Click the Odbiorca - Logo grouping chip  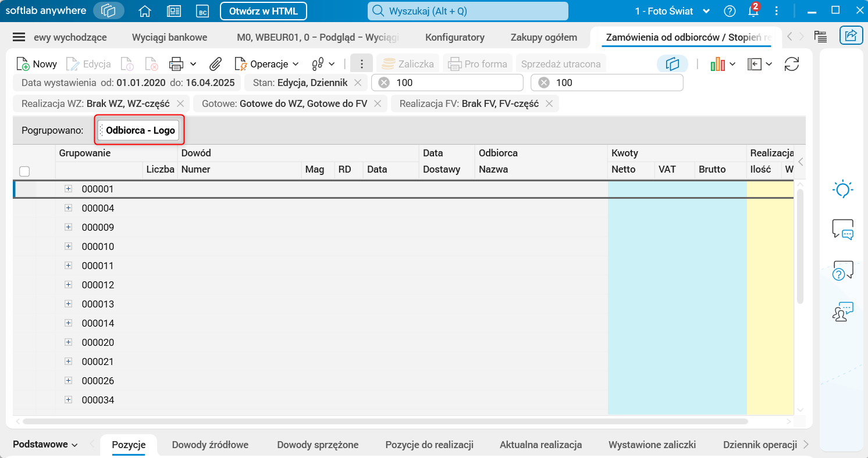140,130
